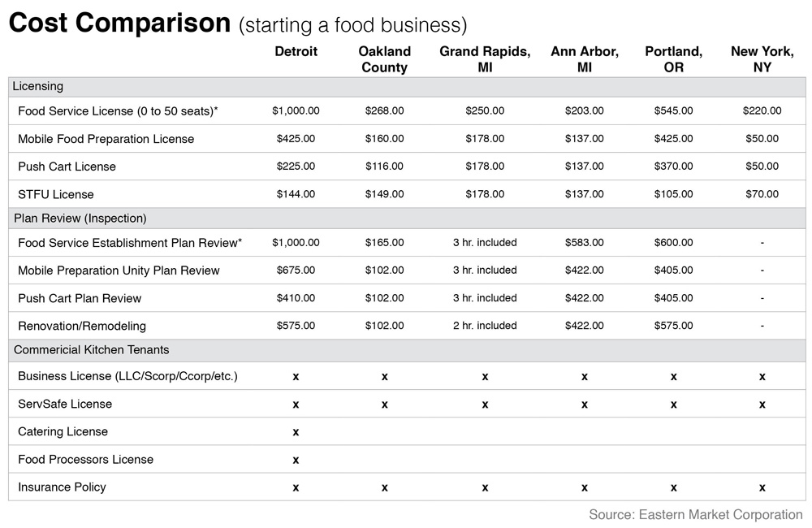Click Detroit's Catering License x mark

coord(296,432)
